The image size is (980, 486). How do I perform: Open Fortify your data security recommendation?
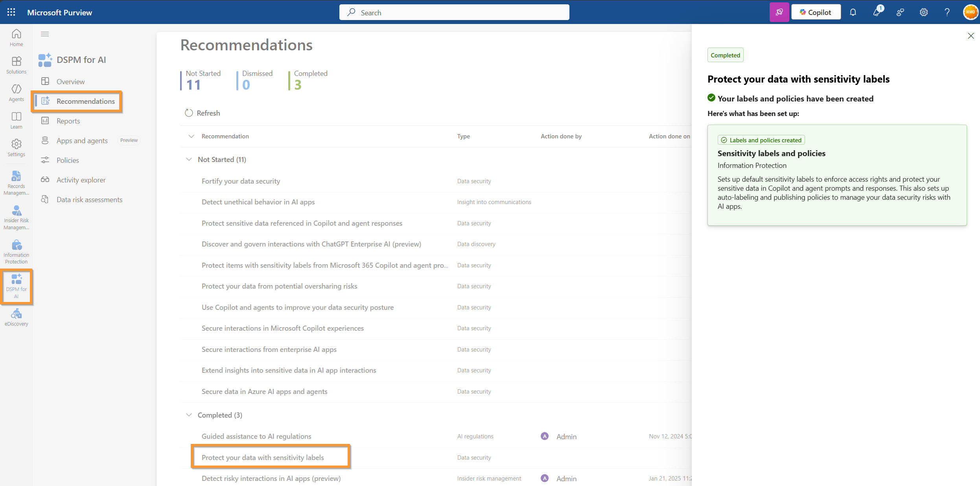pos(241,181)
